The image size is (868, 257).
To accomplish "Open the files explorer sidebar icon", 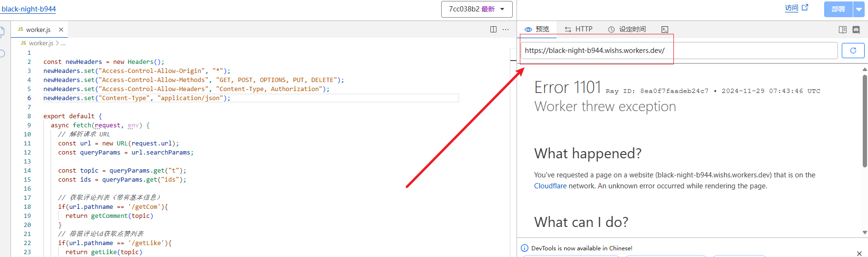I will click(2, 32).
